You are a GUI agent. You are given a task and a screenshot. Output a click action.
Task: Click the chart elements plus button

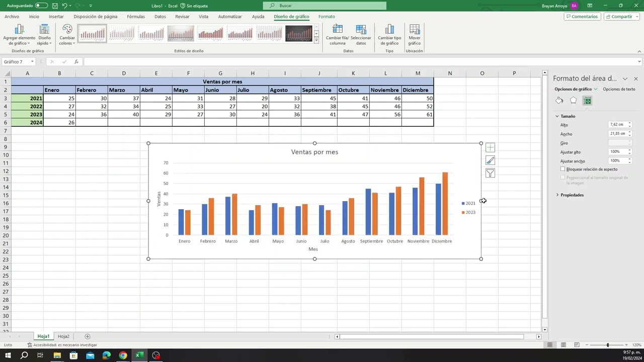490,148
